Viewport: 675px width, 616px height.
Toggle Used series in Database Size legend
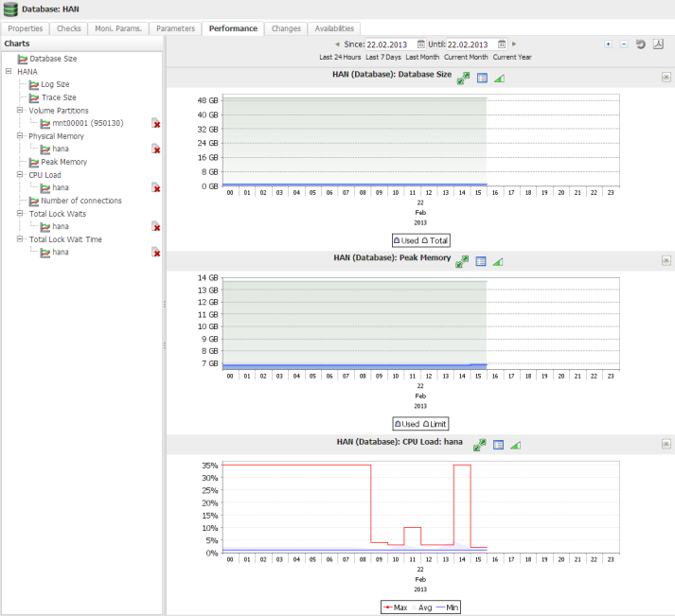[406, 240]
